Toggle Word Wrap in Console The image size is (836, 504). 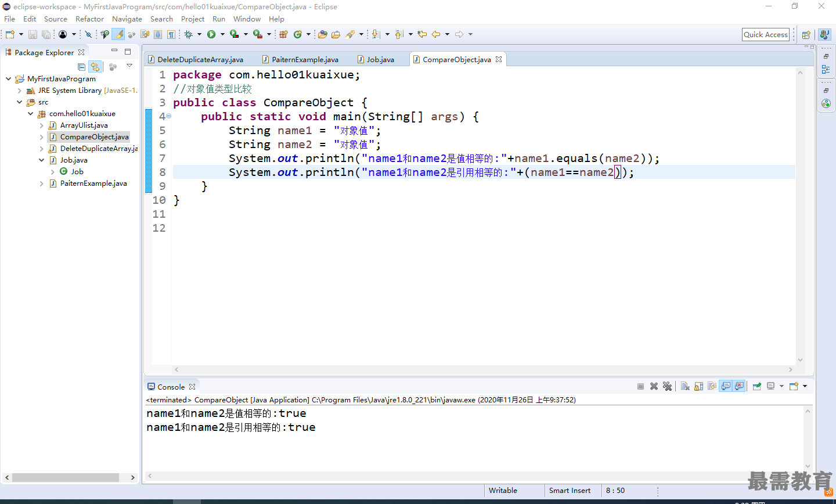[712, 386]
